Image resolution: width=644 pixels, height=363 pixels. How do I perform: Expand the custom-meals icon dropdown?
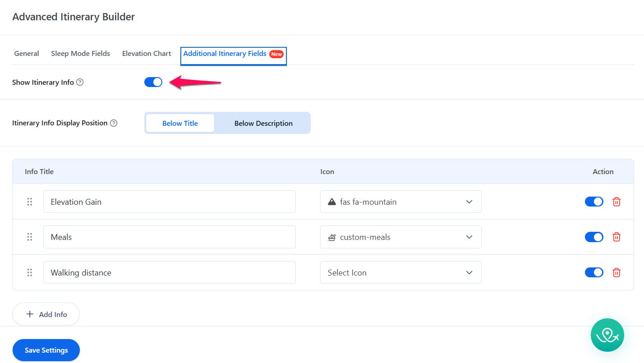click(400, 237)
